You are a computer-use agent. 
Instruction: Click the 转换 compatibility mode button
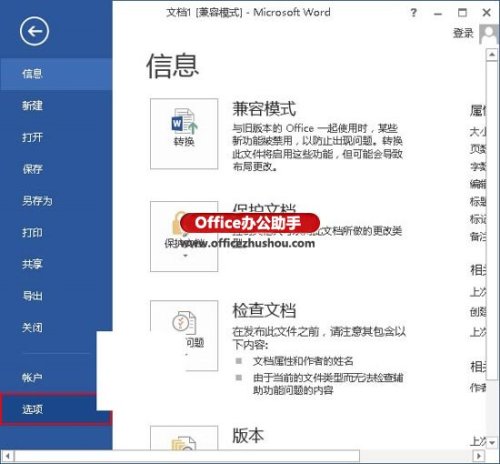pos(184,134)
